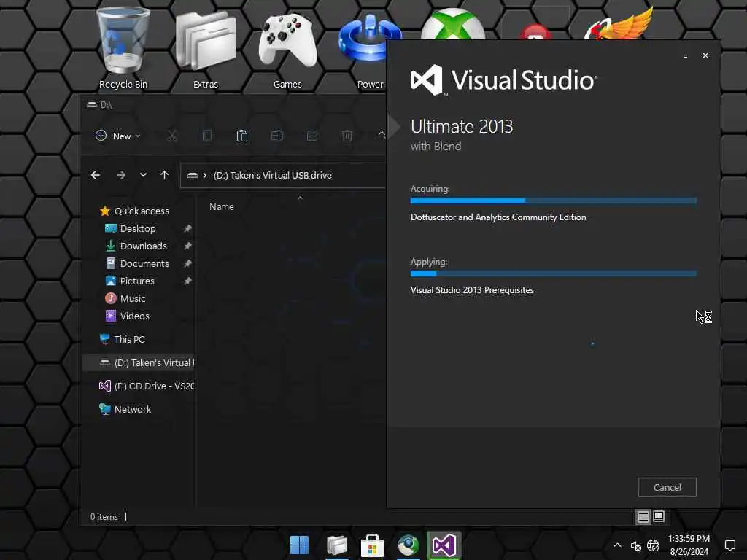The width and height of the screenshot is (747, 560).
Task: Open the Xbox desktop icon
Action: coord(452,25)
